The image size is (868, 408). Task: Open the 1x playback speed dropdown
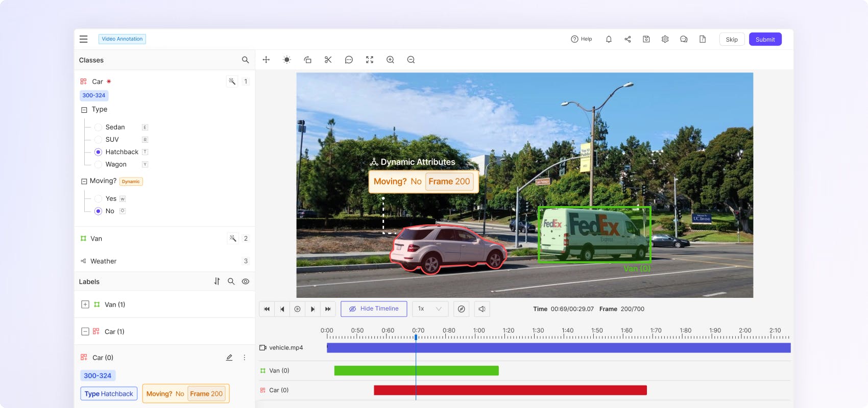click(x=430, y=309)
